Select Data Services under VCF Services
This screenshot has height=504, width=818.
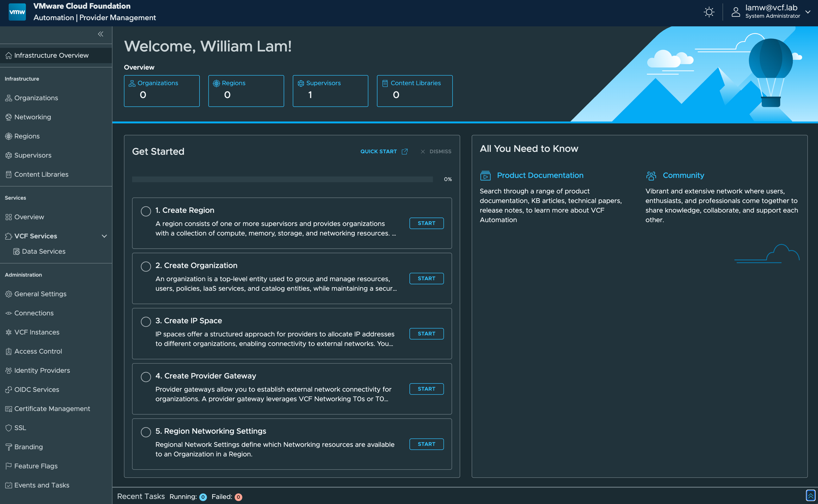(44, 251)
